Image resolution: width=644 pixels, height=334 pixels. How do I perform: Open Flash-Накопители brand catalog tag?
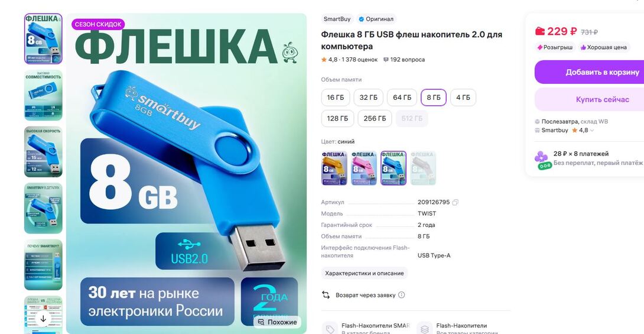coord(366,329)
